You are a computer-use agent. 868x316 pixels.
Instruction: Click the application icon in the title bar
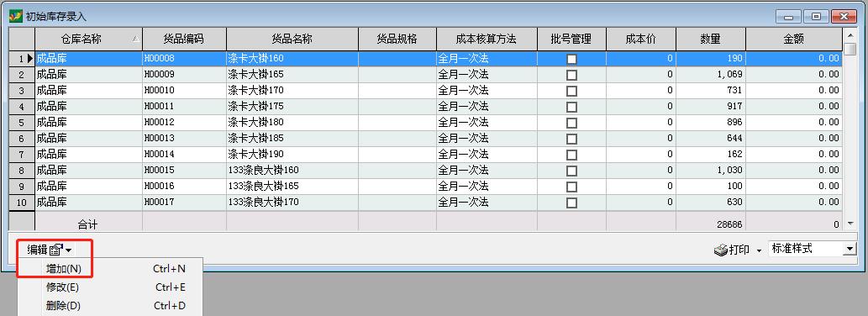click(x=15, y=16)
